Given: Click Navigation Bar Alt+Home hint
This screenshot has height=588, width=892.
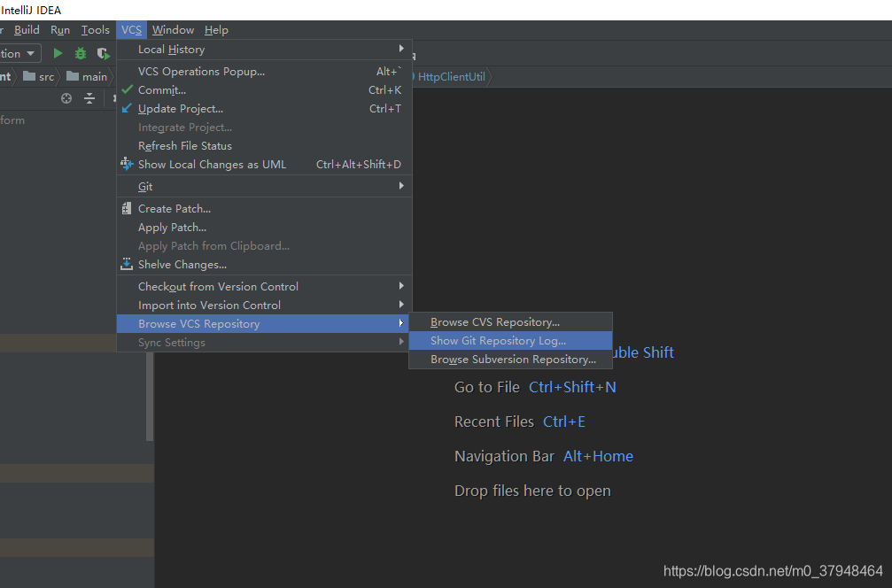Looking at the screenshot, I should pos(543,456).
